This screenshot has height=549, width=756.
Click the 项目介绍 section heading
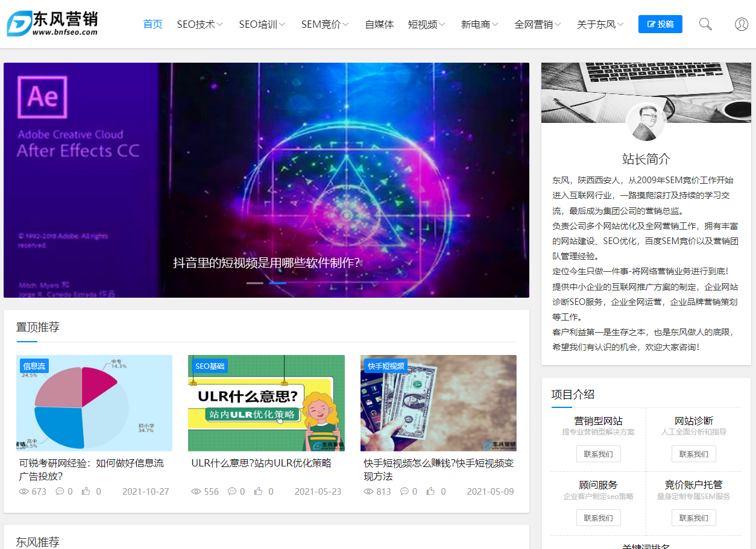click(573, 394)
